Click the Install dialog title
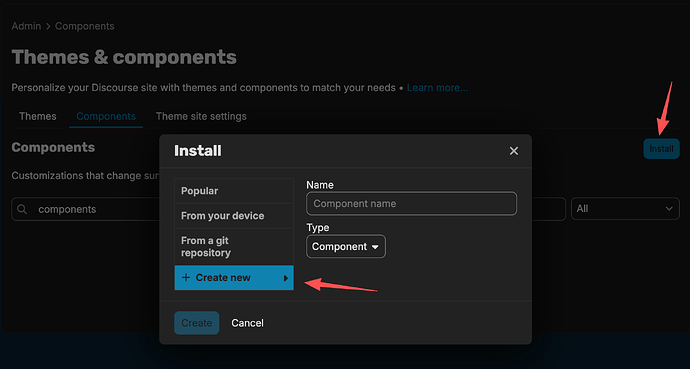 (198, 151)
